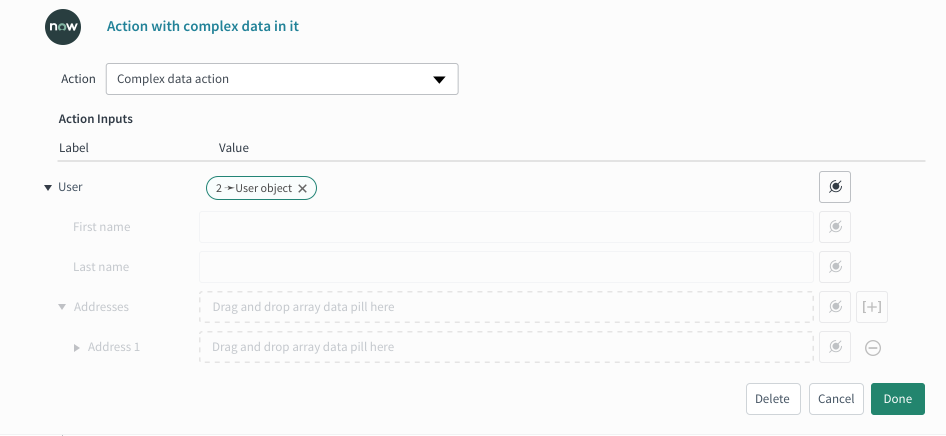The height and width of the screenshot is (436, 946).
Task: Expand the Address 1 item
Action: coord(77,347)
